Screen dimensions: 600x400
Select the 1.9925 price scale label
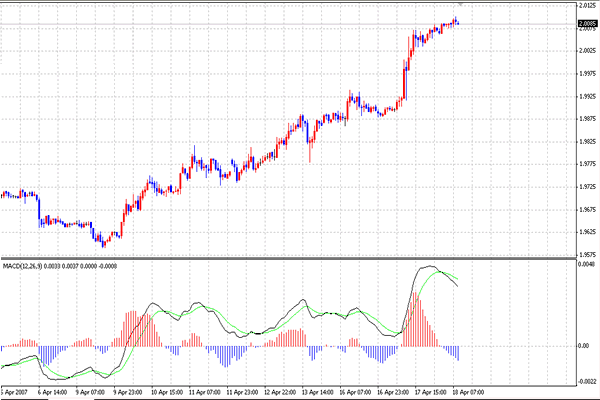tap(588, 96)
